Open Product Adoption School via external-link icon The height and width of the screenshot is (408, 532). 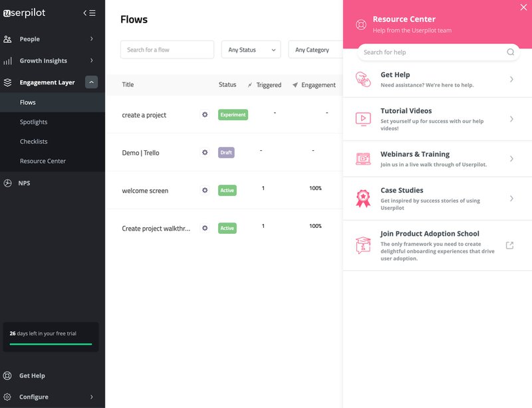509,245
